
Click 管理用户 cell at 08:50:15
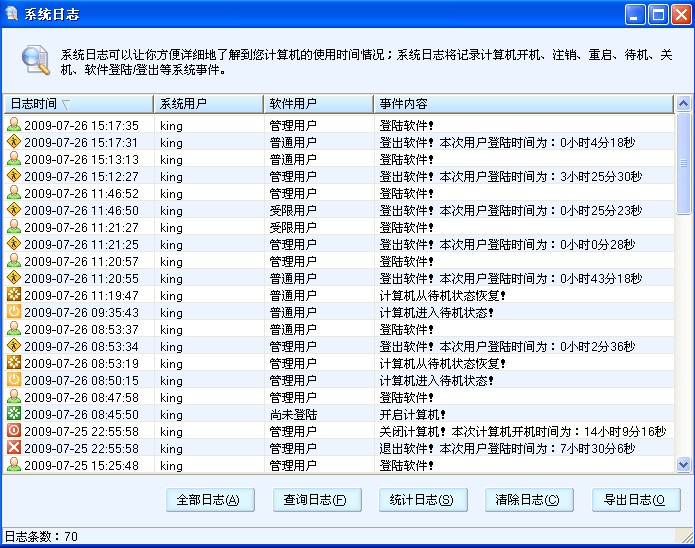293,380
